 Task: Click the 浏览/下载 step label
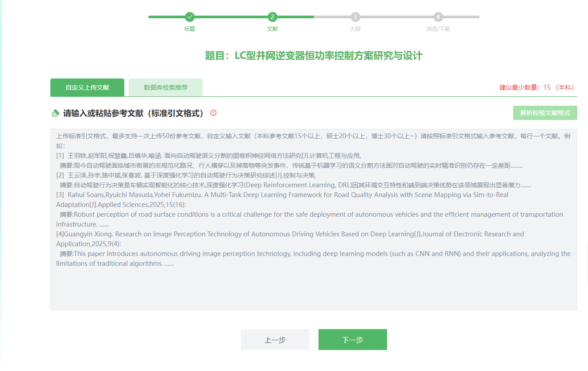[438, 29]
